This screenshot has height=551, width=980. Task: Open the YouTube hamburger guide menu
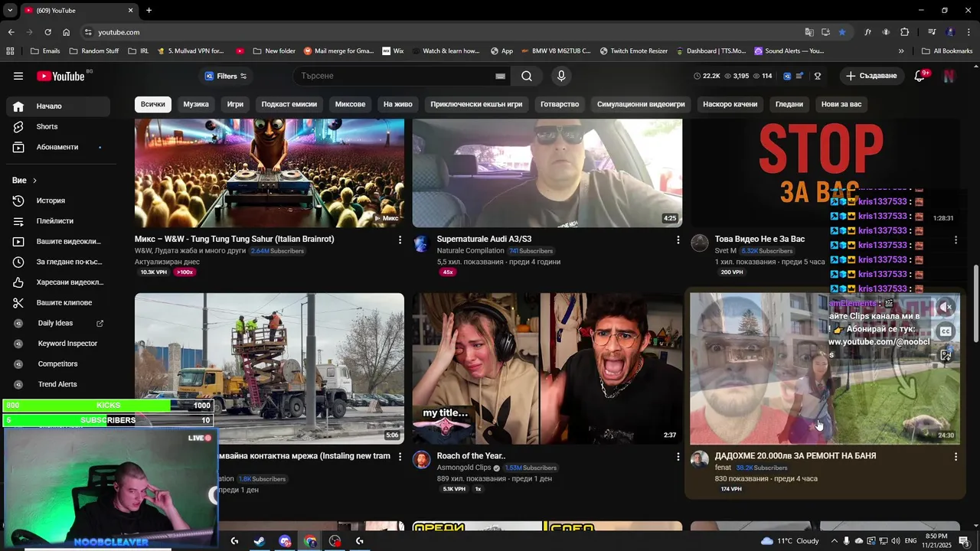pos(18,76)
